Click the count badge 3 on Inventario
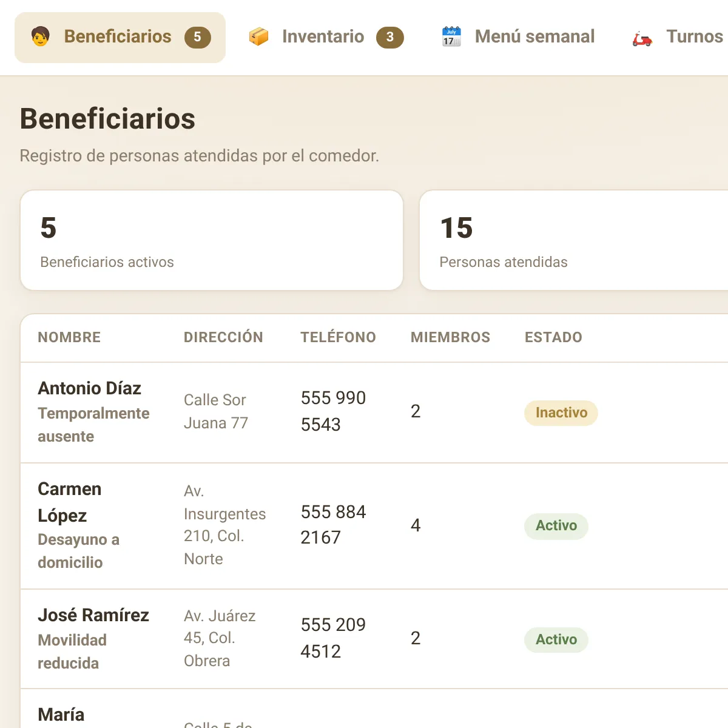Screen dimensions: 728x728 tap(390, 38)
